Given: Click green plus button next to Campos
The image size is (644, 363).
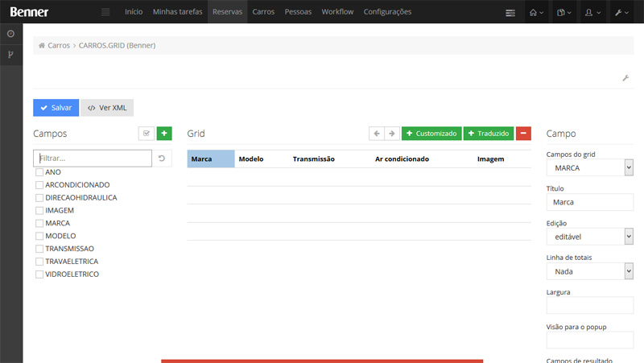Looking at the screenshot, I should 164,134.
